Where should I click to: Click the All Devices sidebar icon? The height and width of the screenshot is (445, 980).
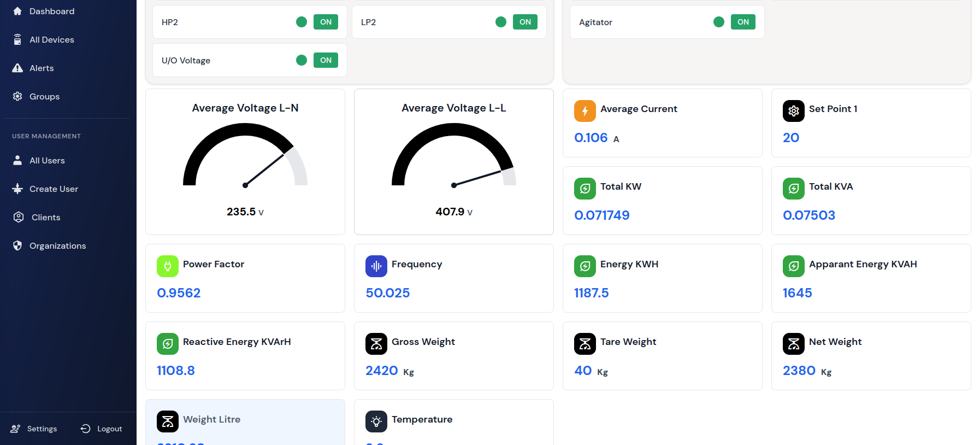pyautogui.click(x=17, y=39)
